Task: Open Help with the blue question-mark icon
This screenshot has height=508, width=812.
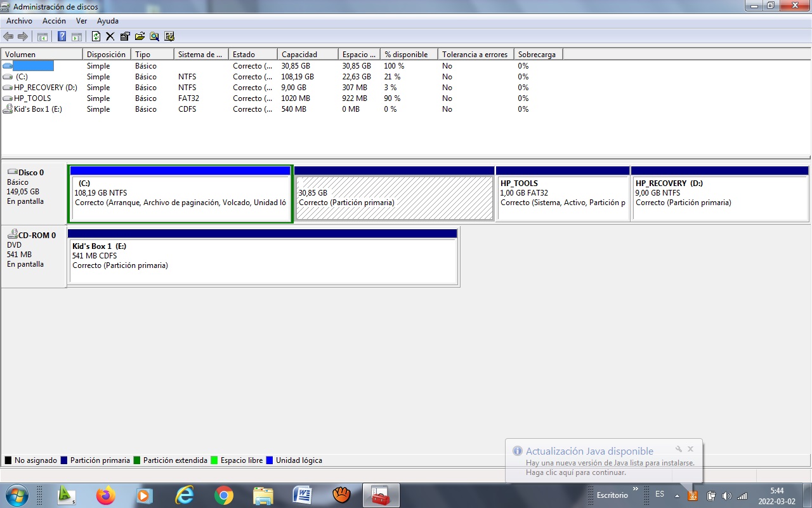Action: [x=62, y=36]
